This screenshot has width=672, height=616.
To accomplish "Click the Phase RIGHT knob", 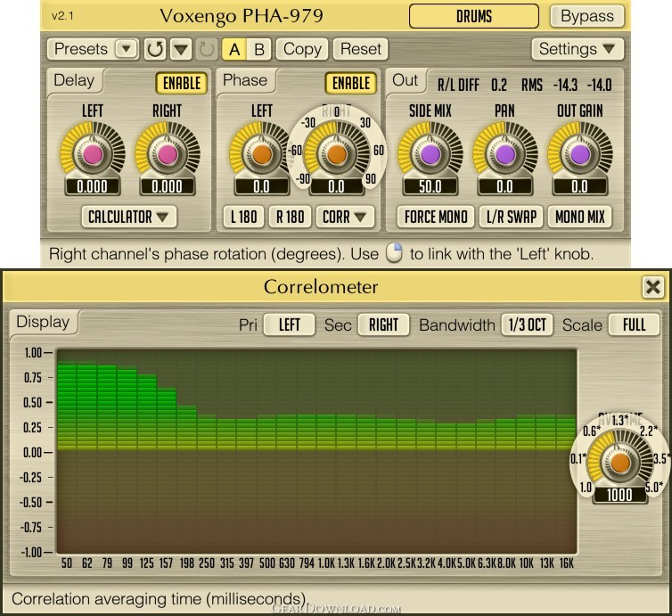I will point(336,154).
